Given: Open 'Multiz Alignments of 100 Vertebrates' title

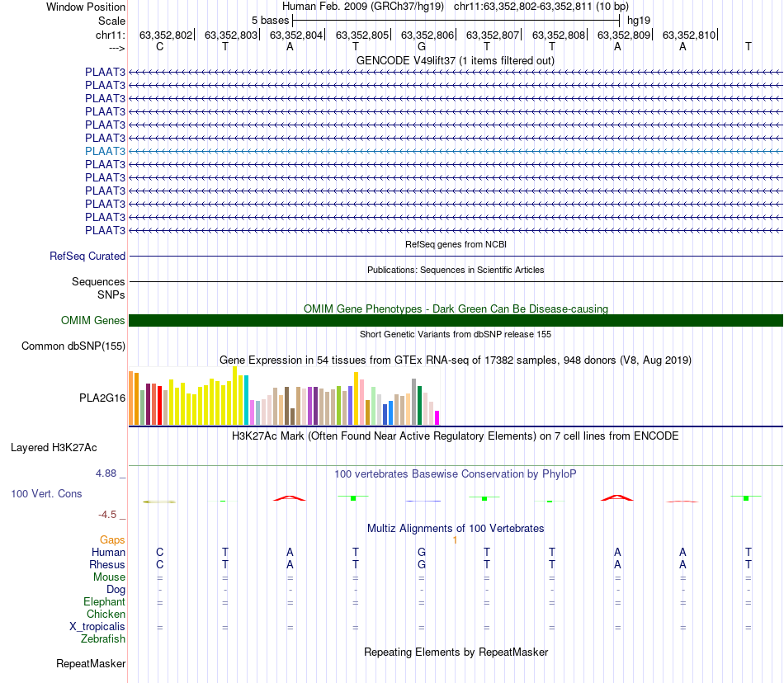Looking at the screenshot, I should point(456,528).
